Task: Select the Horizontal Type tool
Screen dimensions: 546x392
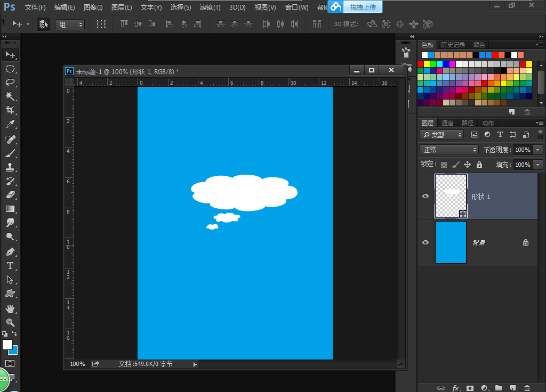Action: coord(10,266)
